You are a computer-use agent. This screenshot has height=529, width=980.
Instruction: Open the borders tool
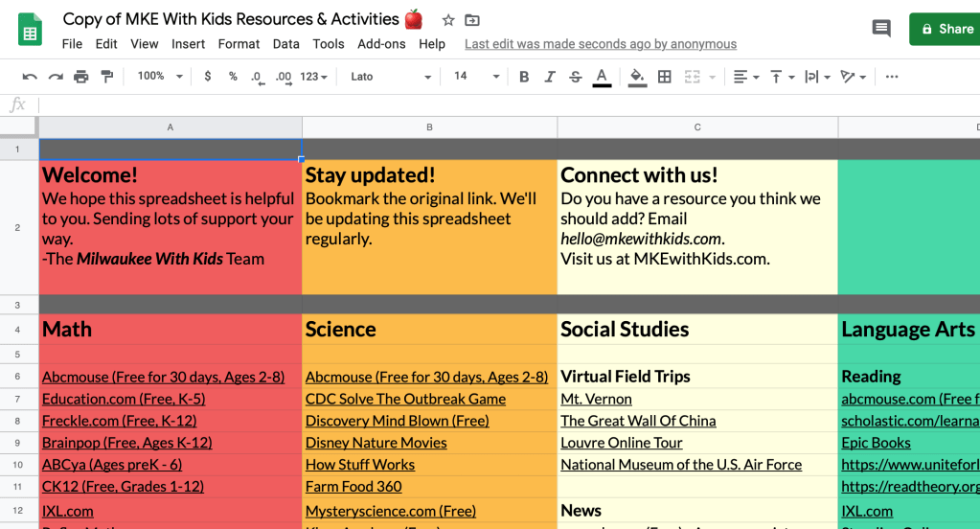[x=665, y=77]
